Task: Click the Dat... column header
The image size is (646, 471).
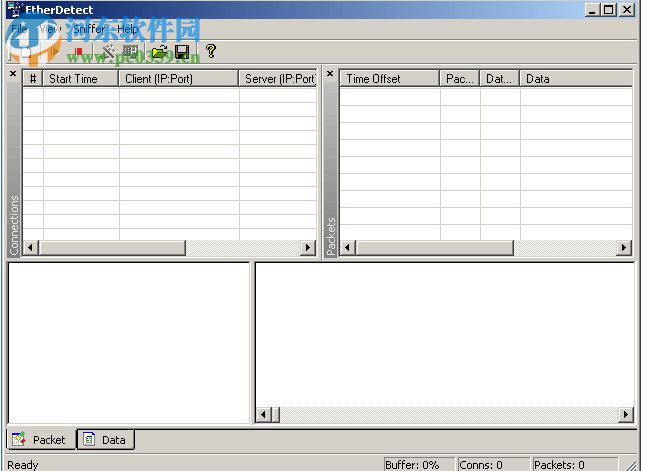Action: pyautogui.click(x=500, y=79)
